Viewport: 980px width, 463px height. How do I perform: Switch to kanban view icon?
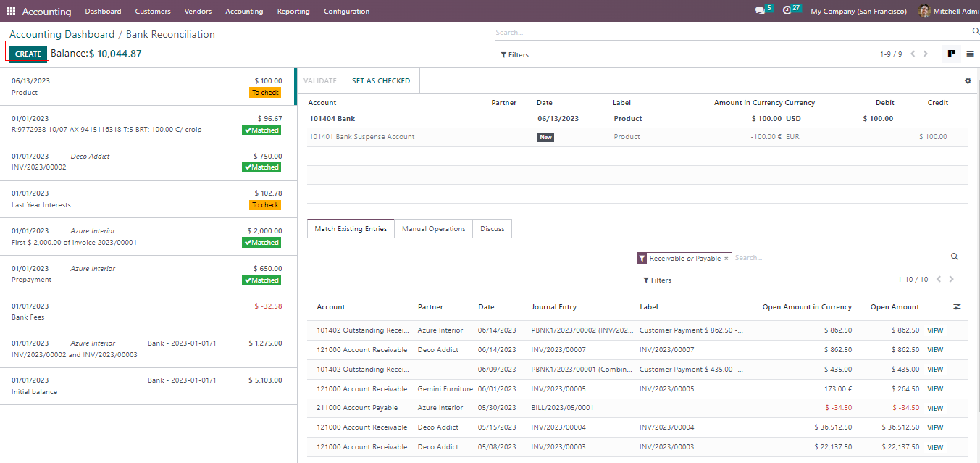[x=951, y=54]
